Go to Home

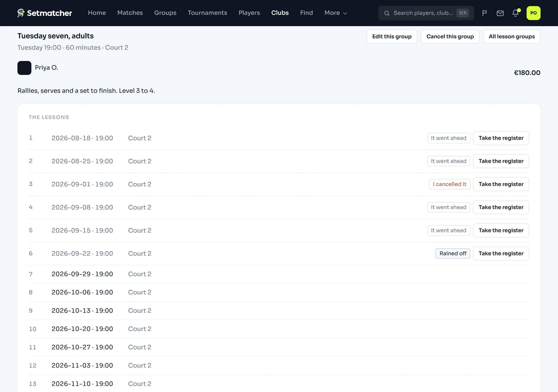(97, 13)
